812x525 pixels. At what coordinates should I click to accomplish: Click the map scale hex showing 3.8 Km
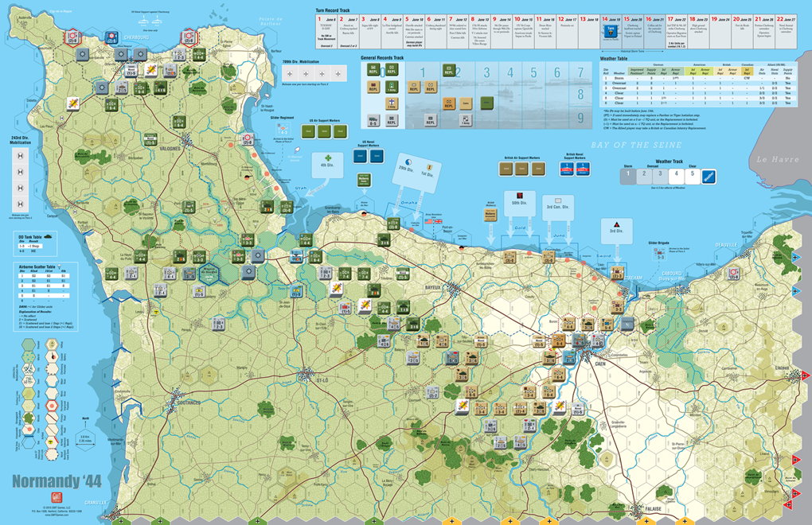click(x=85, y=440)
